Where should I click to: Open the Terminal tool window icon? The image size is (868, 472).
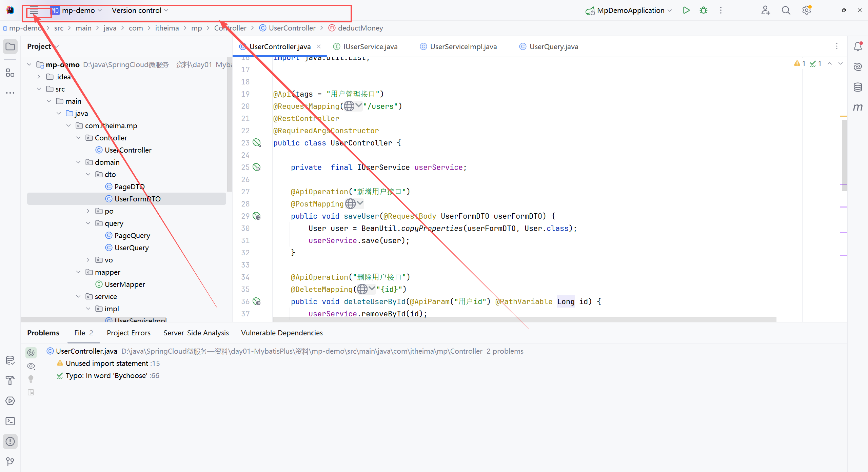pyautogui.click(x=10, y=421)
